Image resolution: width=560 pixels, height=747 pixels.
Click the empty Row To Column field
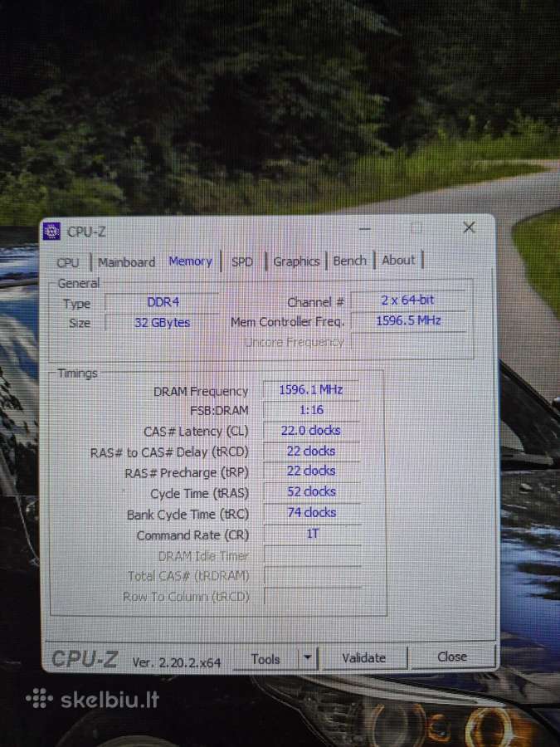coord(313,596)
